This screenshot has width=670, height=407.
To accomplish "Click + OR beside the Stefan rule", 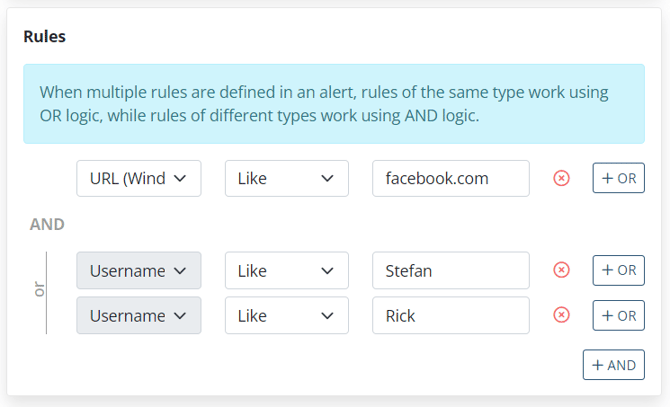I will (x=618, y=270).
